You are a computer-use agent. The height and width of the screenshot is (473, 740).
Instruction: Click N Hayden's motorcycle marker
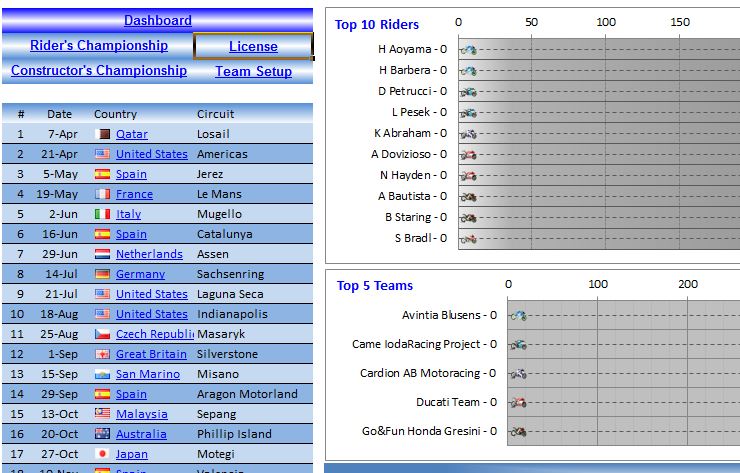[468, 175]
